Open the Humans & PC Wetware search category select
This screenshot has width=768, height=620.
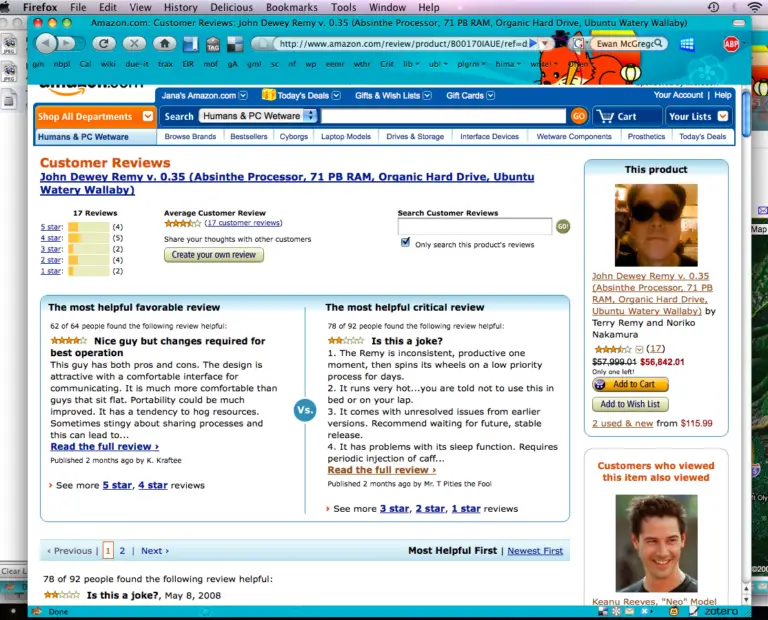[258, 116]
